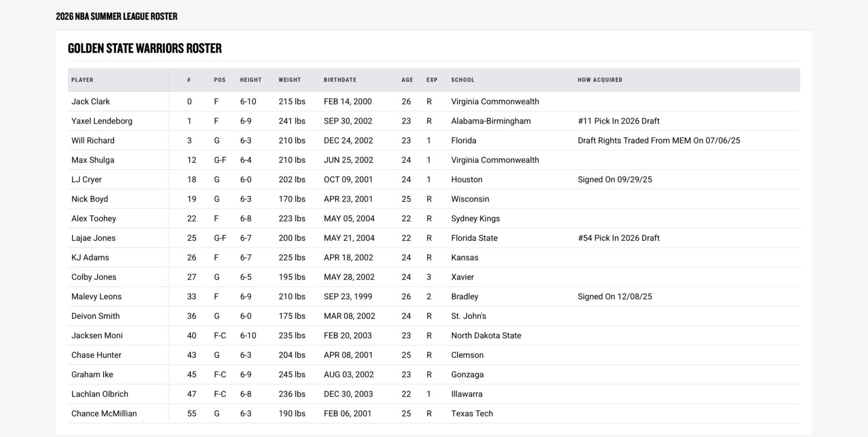This screenshot has width=868, height=437.
Task: Click the HOW ACQUIRED column header
Action: (600, 80)
